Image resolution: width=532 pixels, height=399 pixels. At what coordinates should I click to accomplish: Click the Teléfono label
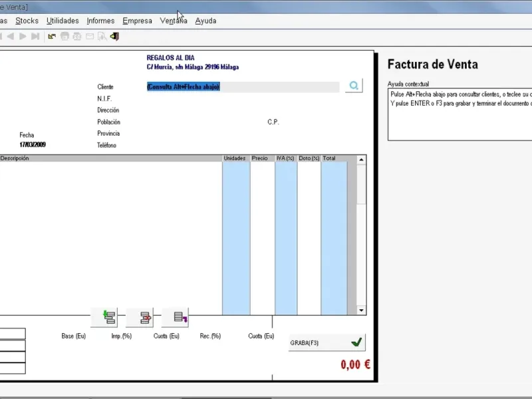[107, 145]
